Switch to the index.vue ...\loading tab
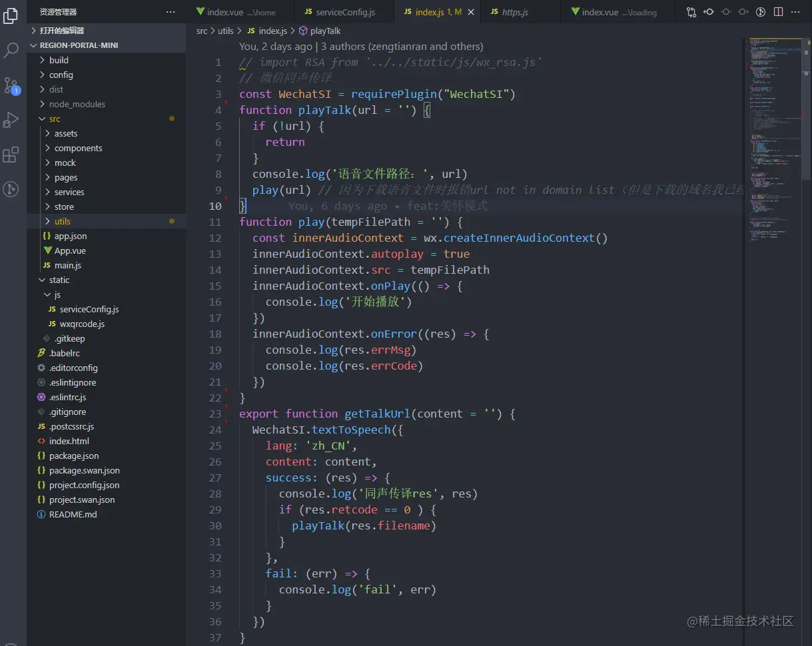This screenshot has width=812, height=646. point(617,12)
